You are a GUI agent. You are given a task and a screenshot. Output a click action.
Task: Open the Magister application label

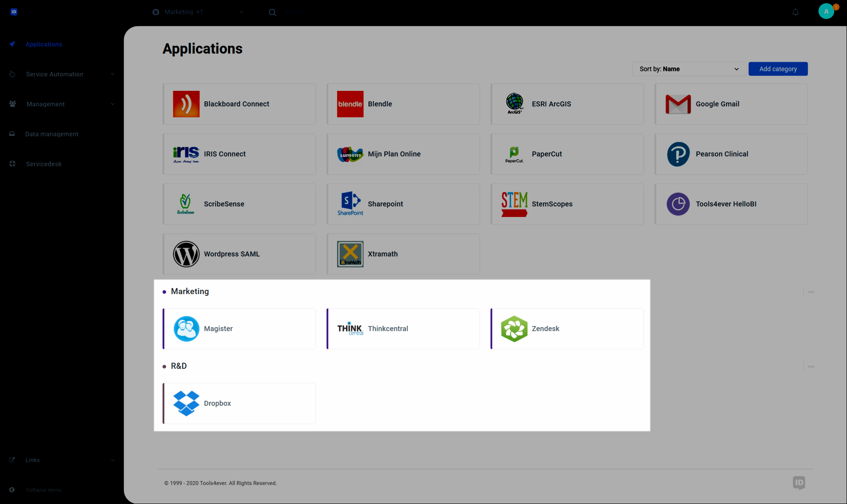218,329
